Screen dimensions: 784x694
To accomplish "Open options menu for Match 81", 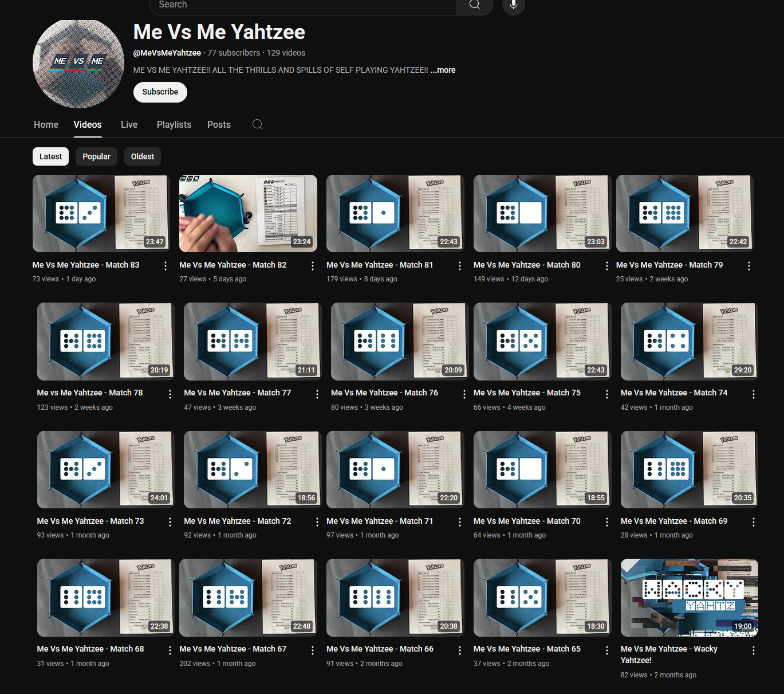I will (x=460, y=266).
